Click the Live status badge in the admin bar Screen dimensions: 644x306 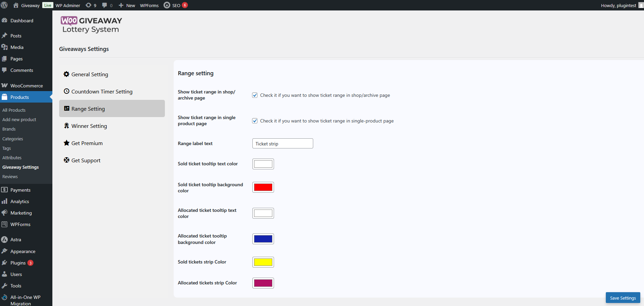[x=48, y=5]
